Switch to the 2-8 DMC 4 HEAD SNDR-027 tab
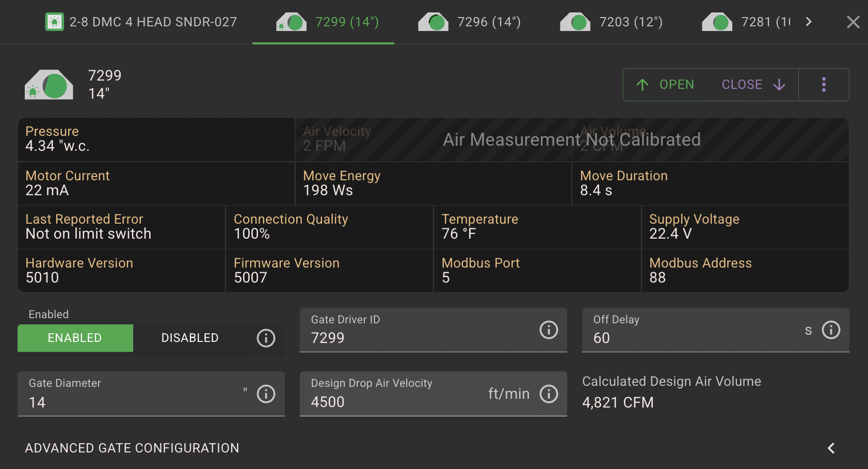The height and width of the screenshot is (469, 868). [x=141, y=22]
